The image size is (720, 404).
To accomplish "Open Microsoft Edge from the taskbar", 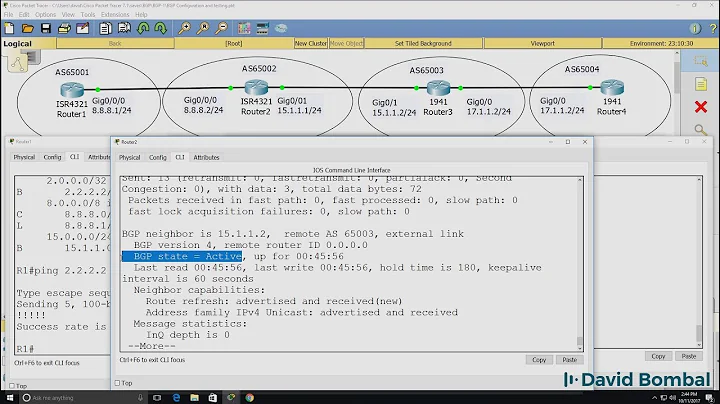I will [x=176, y=398].
